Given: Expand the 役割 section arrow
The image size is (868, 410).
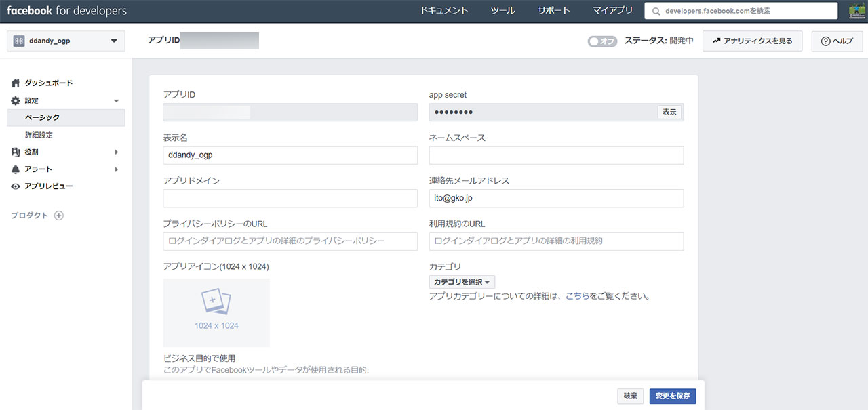Looking at the screenshot, I should tap(116, 152).
